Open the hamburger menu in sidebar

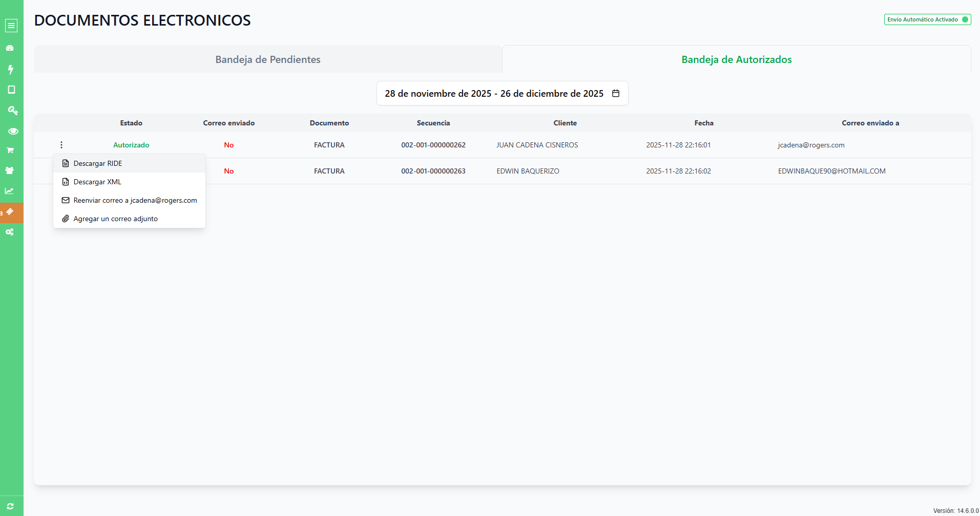[11, 26]
